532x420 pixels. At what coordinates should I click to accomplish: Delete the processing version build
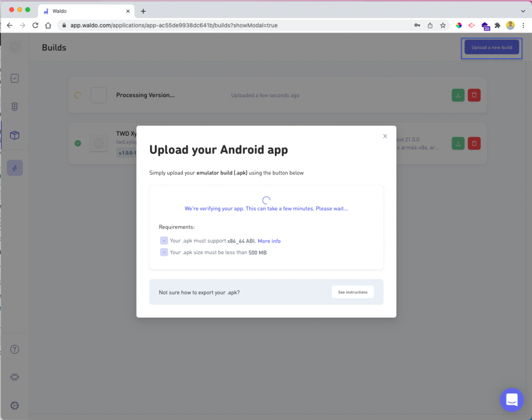click(474, 95)
